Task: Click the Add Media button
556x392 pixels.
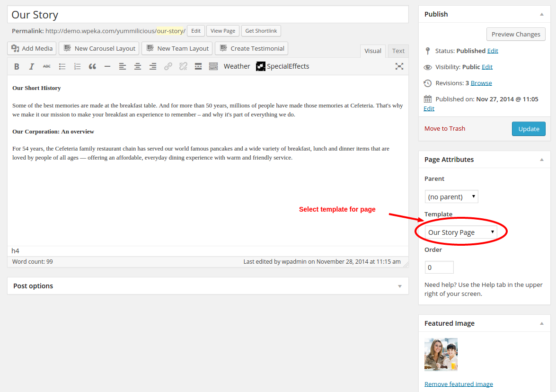Action: [x=32, y=48]
